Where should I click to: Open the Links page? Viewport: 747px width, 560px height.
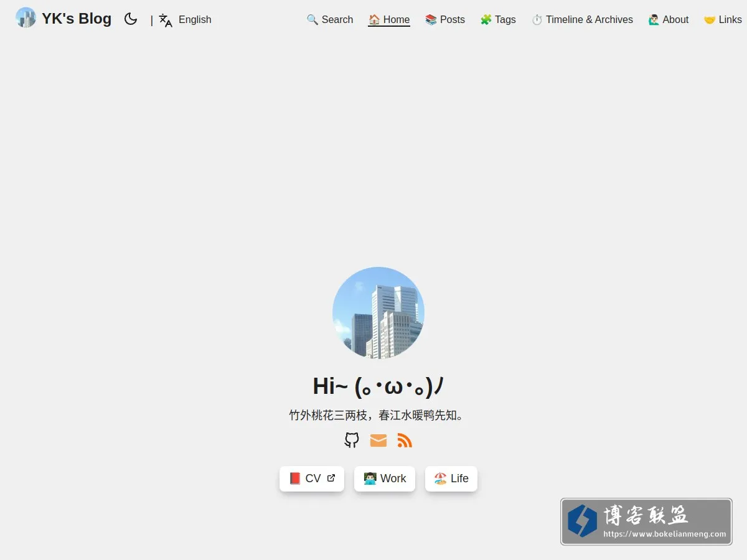[723, 19]
